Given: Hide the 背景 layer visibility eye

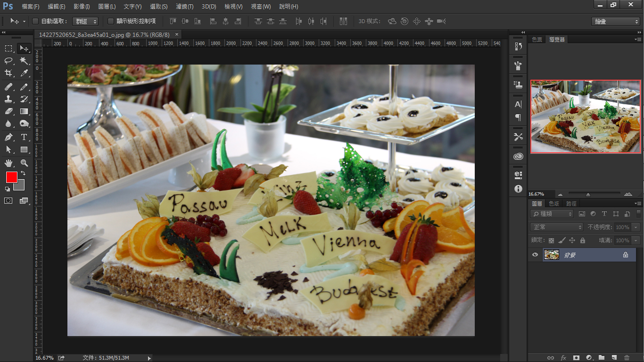Looking at the screenshot, I should 535,255.
